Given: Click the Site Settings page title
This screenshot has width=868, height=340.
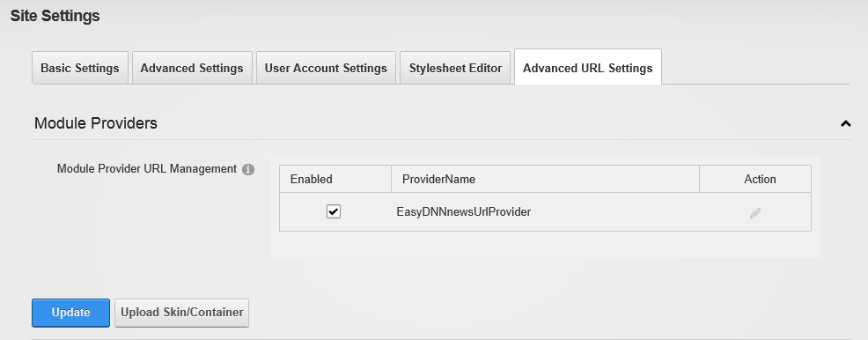Looking at the screenshot, I should coord(55,16).
